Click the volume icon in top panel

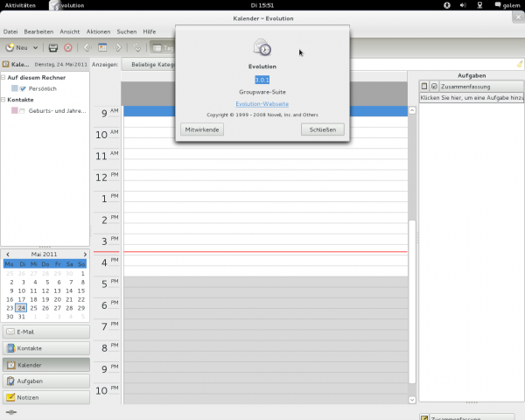tap(463, 5)
